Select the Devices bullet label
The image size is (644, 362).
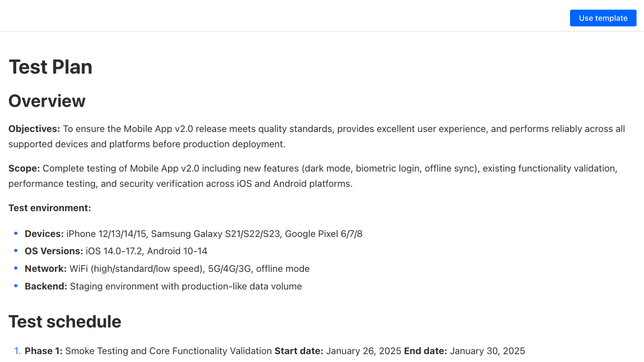point(44,234)
